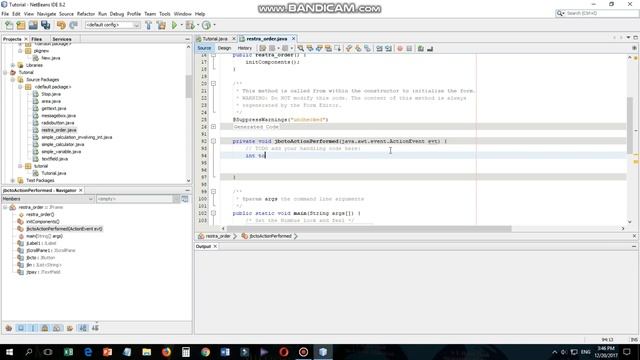Open the Members dropdown in Navigator
Screen dimensions: 640x360
48,199
